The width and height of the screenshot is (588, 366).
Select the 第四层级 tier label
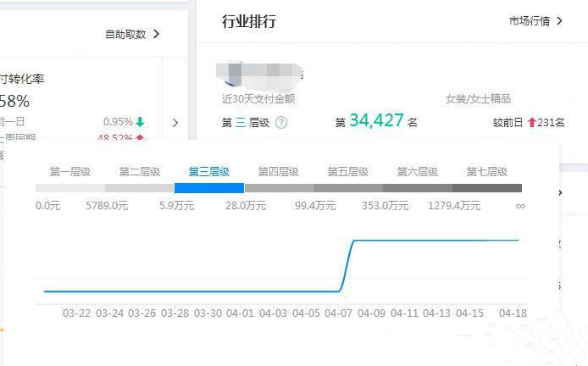[278, 172]
